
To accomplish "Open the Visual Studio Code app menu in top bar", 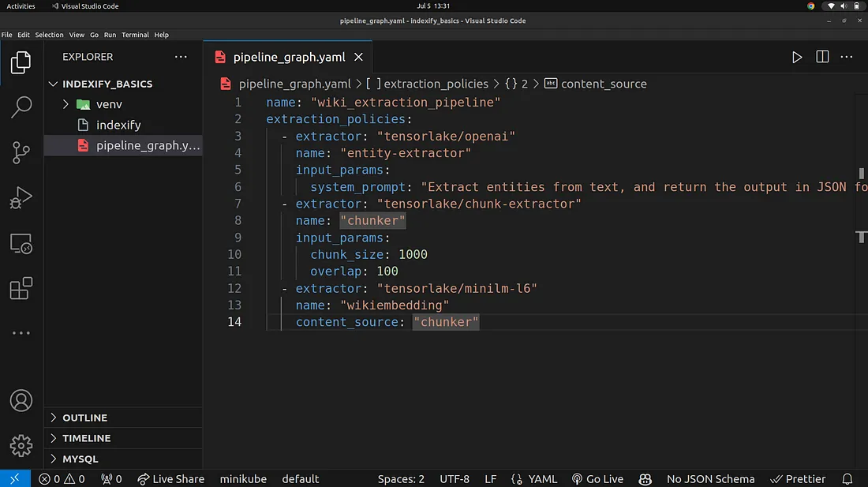I will pyautogui.click(x=85, y=6).
